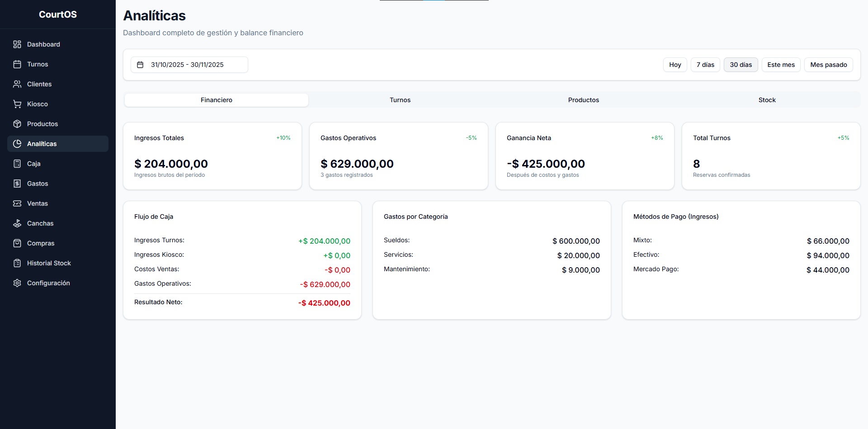This screenshot has width=868, height=429.
Task: Click the Ingresos Totales card
Action: [212, 156]
